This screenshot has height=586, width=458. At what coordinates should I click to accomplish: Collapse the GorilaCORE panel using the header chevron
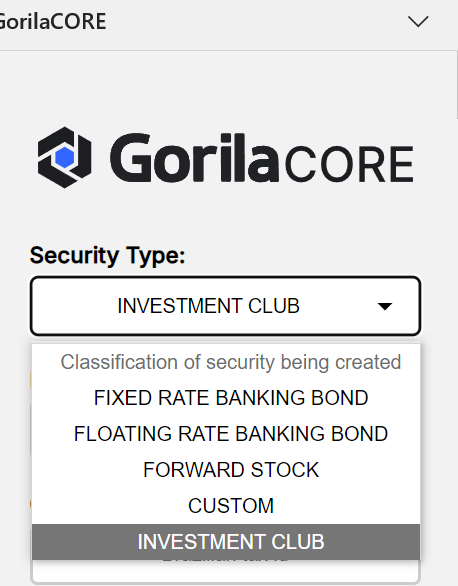click(418, 21)
